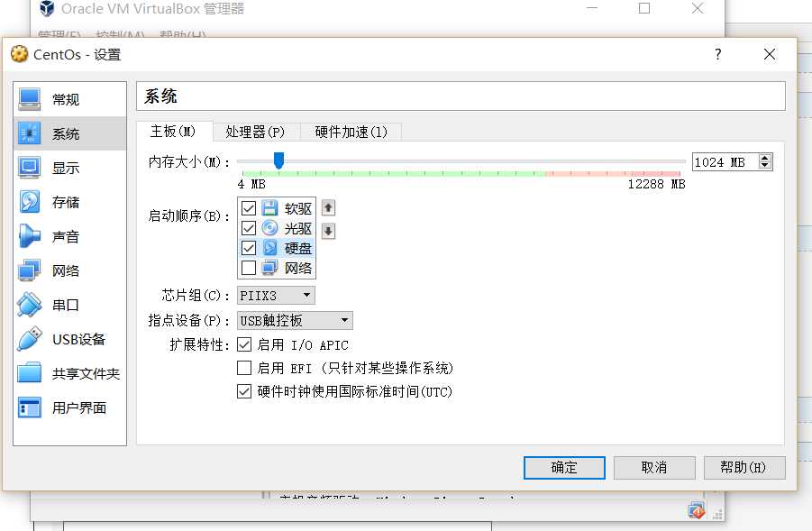The height and width of the screenshot is (531, 812).
Task: Click the 帮助(H) button
Action: pyautogui.click(x=744, y=468)
